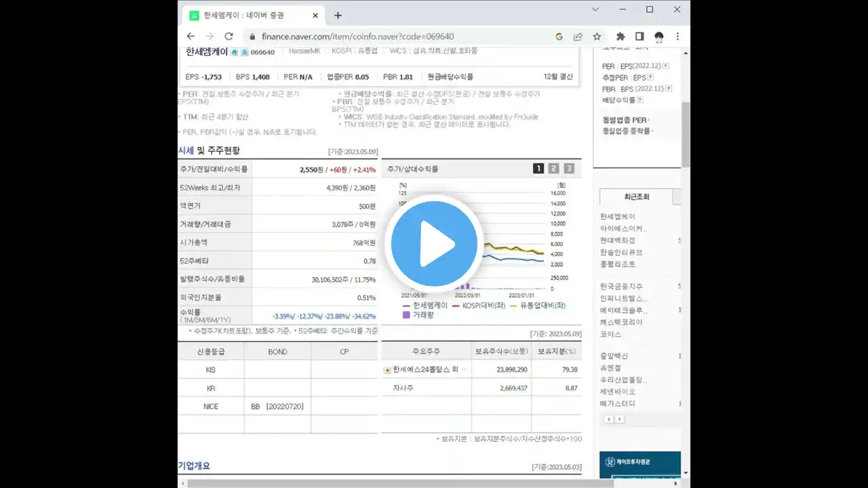Open 메가스터디 in recent list

click(618, 403)
